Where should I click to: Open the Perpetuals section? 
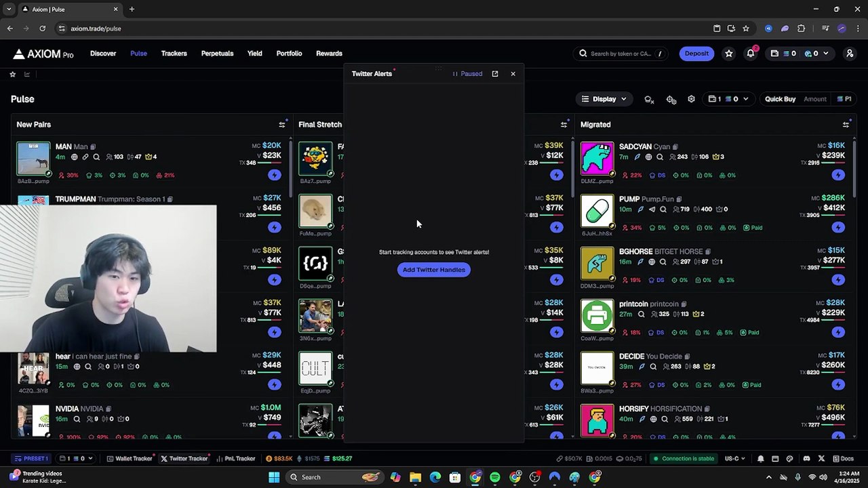[217, 54]
